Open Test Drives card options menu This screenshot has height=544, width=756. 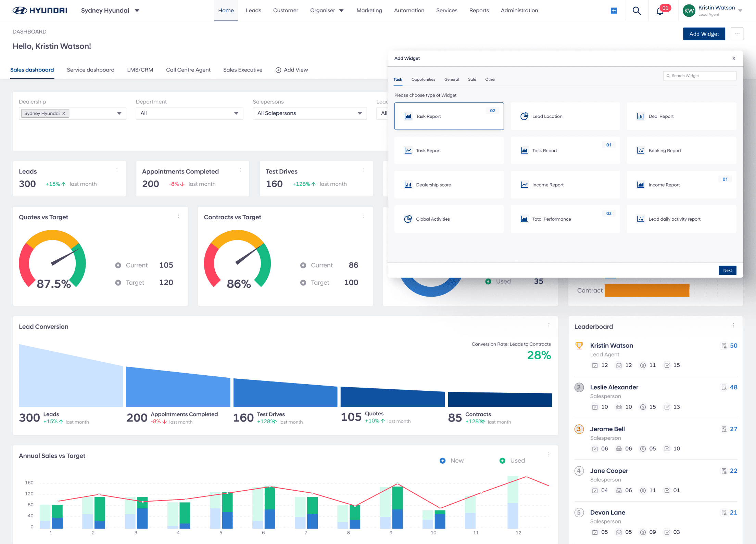[x=364, y=170]
